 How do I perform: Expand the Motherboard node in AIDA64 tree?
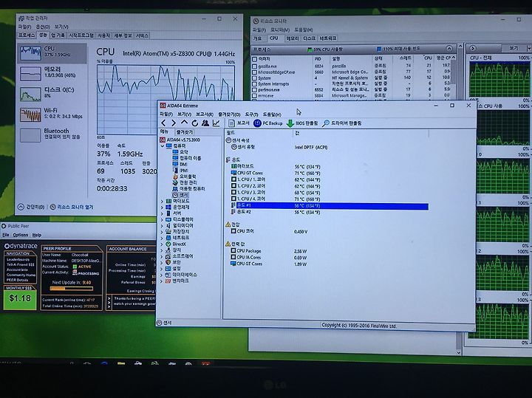point(162,202)
